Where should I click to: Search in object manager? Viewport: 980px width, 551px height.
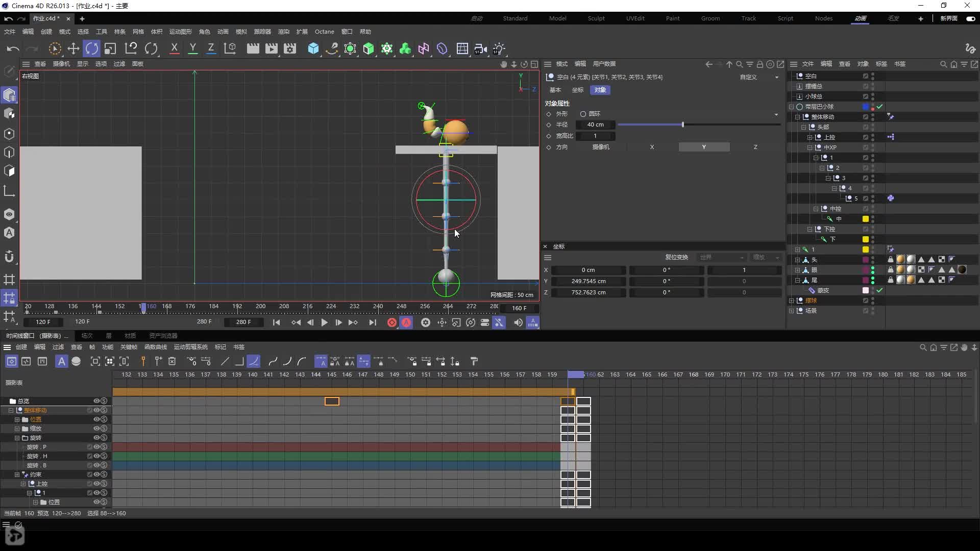pos(943,64)
